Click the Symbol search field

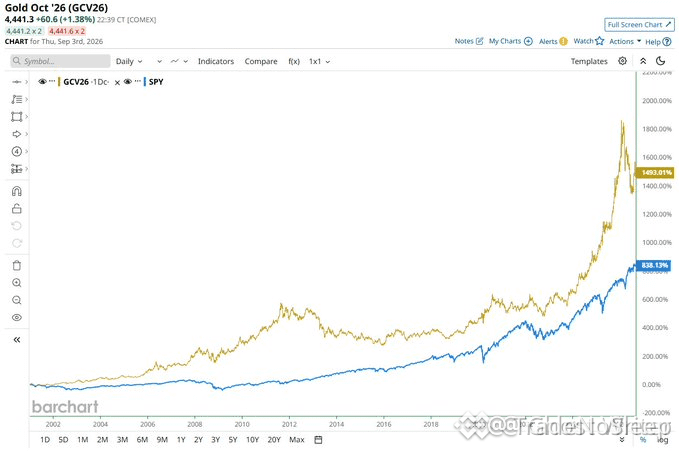click(60, 61)
